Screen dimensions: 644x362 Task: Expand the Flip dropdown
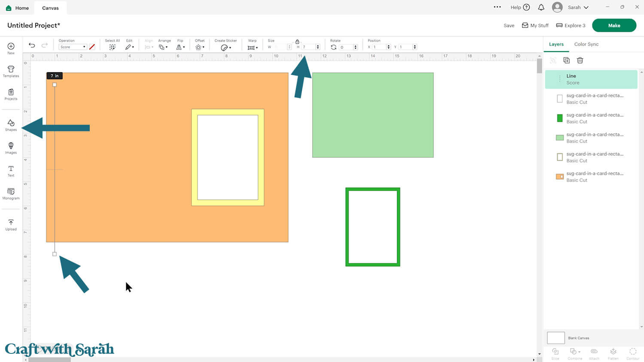pyautogui.click(x=180, y=47)
